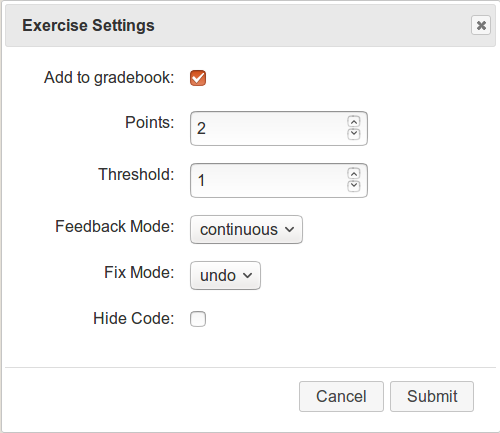Focus the Threshold number field
The image size is (500, 433).
(x=279, y=180)
